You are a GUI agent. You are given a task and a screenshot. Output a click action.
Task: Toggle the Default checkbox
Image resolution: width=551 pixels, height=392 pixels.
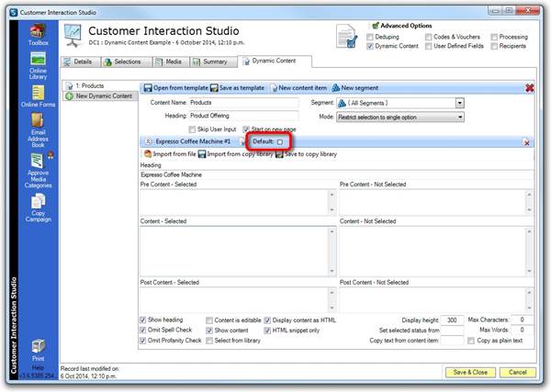point(280,142)
